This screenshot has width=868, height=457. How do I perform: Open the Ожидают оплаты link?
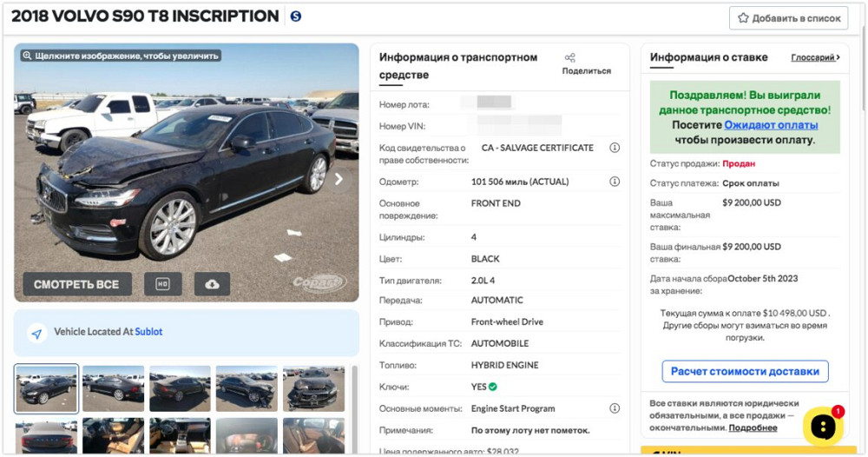(x=771, y=125)
